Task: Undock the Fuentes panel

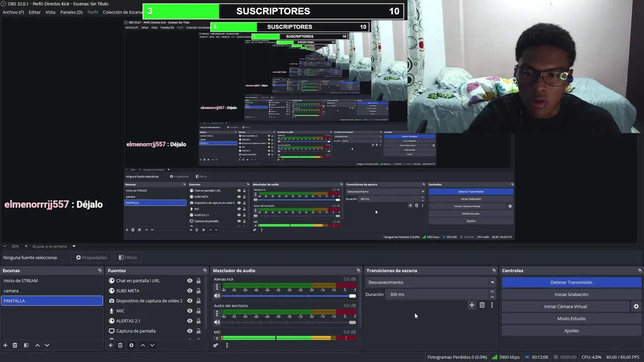Action: 205,270
